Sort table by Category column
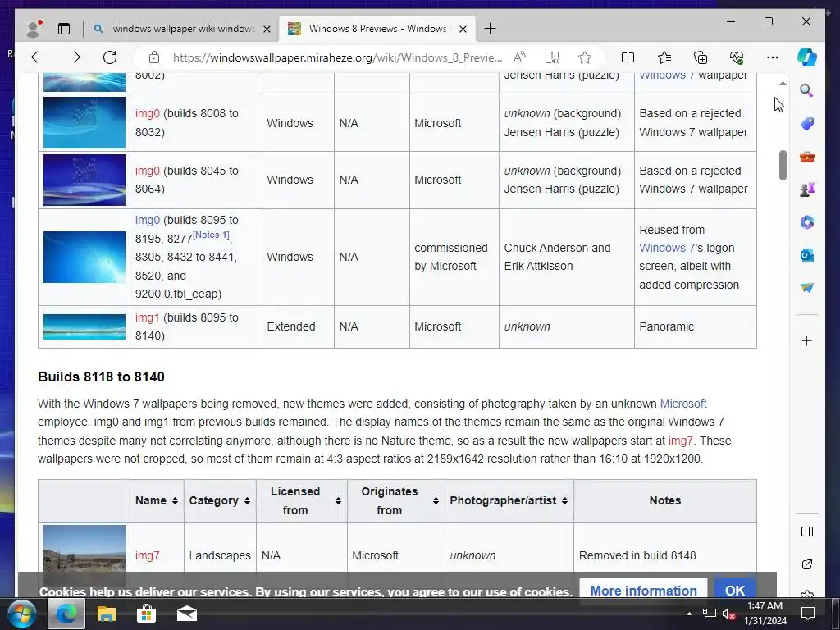 247,501
